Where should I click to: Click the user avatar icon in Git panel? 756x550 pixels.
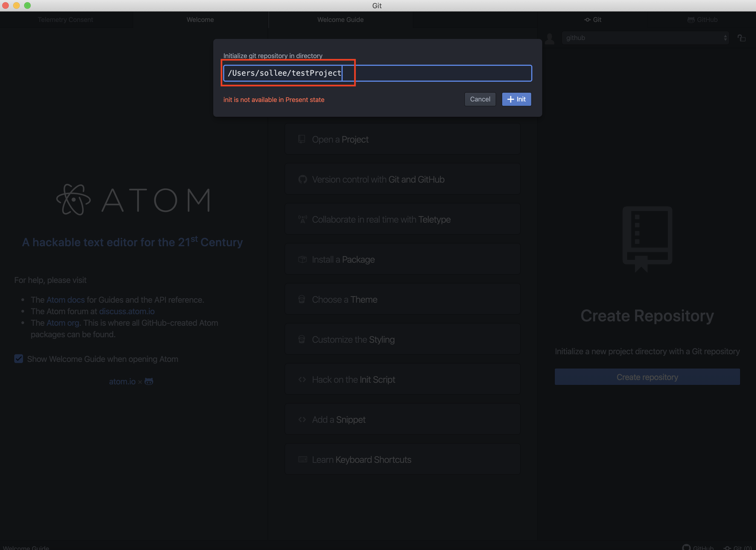[x=550, y=39]
